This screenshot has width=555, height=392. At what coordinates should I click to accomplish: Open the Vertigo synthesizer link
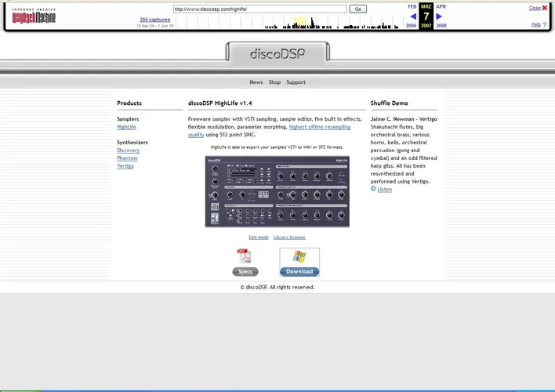click(x=125, y=165)
